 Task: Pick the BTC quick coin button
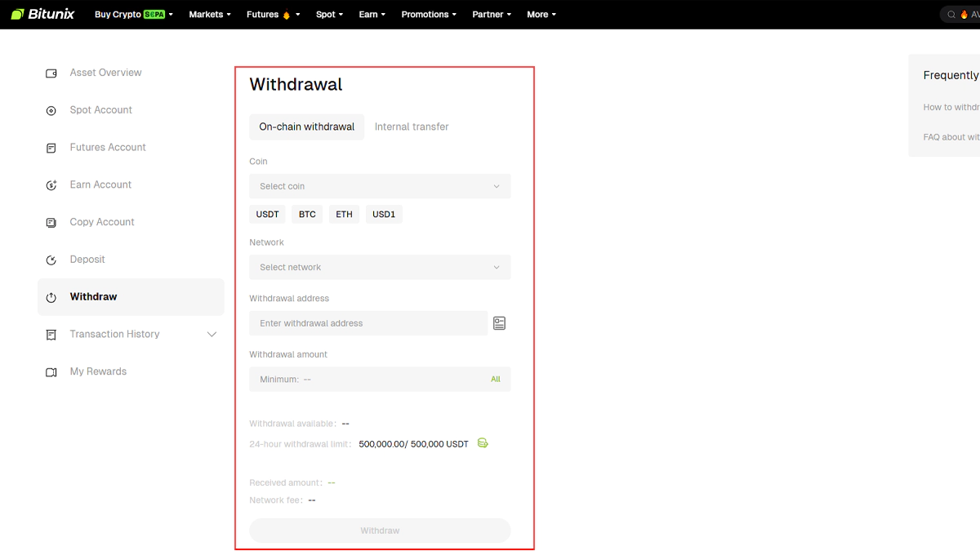(x=307, y=215)
